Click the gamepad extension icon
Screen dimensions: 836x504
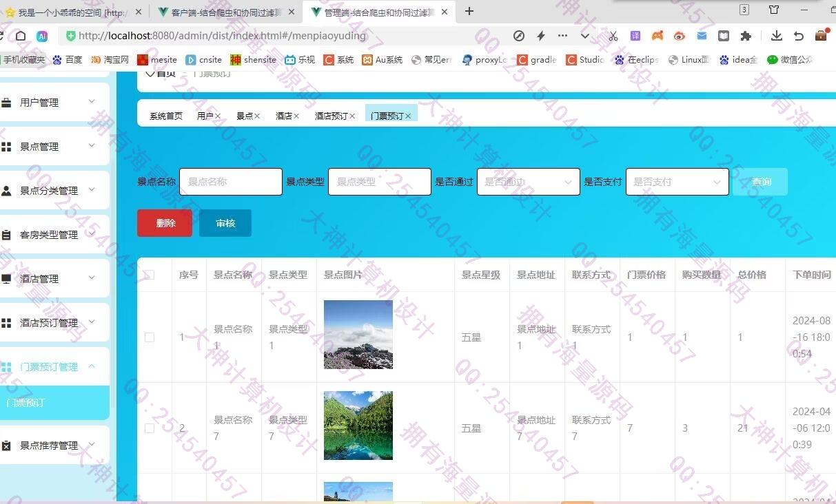657,36
